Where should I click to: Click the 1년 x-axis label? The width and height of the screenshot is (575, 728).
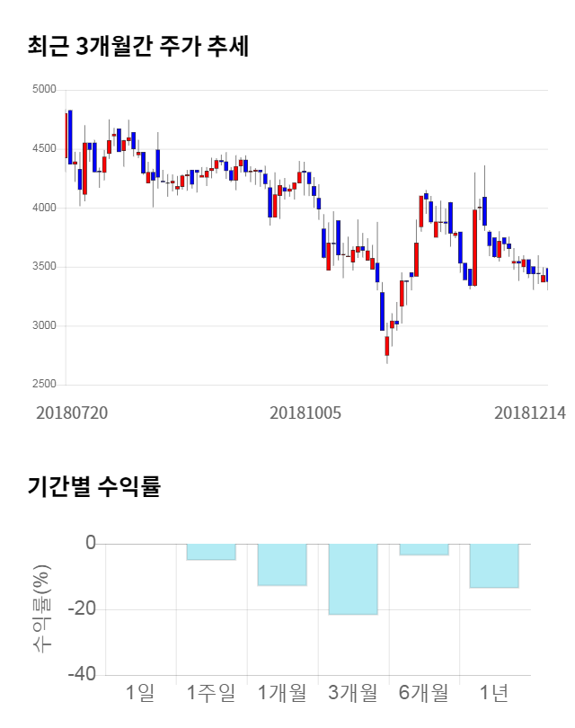point(494,692)
